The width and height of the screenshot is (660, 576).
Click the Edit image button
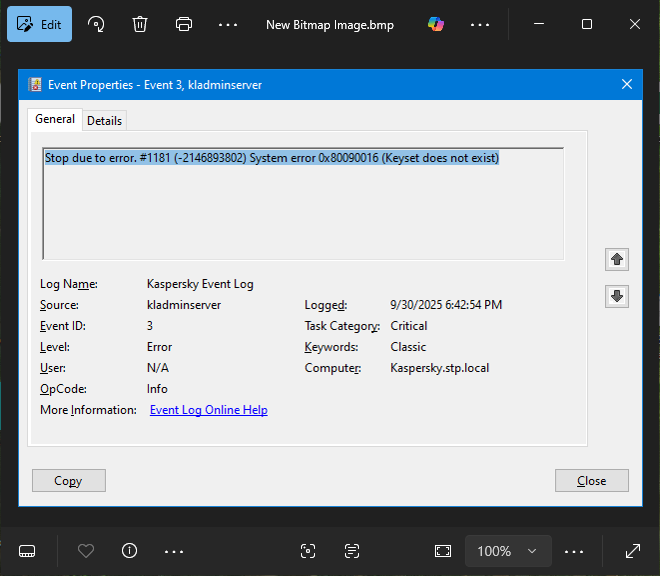click(40, 24)
